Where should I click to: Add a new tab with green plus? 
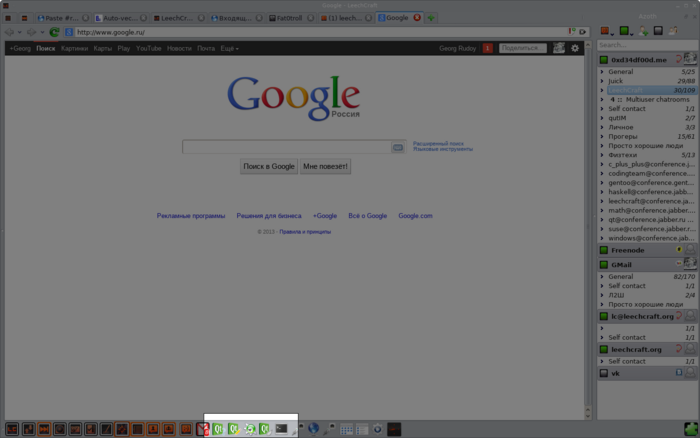[x=431, y=18]
